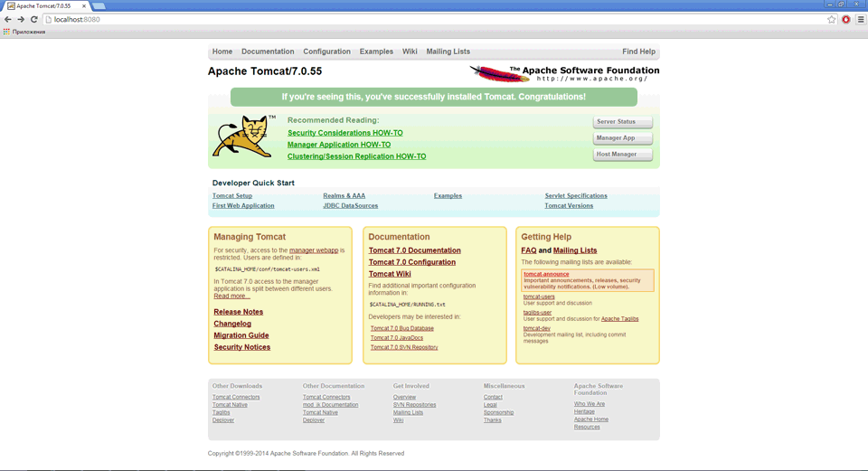
Task: Open Manager Application HOW-TO link
Action: point(339,145)
